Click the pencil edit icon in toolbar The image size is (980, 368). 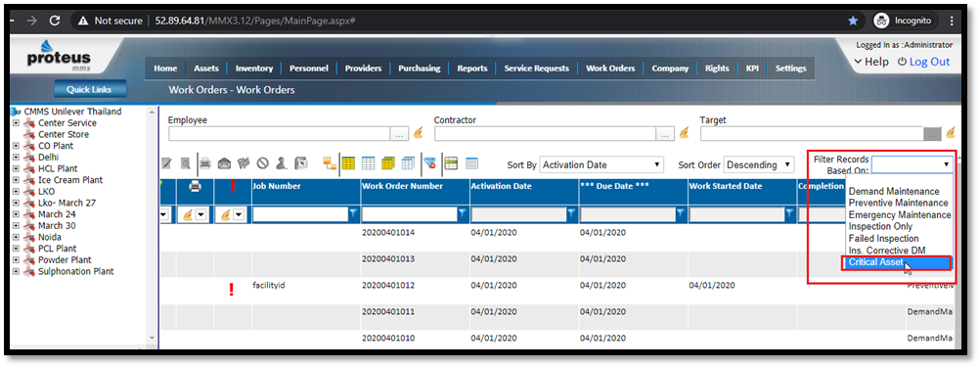[167, 164]
